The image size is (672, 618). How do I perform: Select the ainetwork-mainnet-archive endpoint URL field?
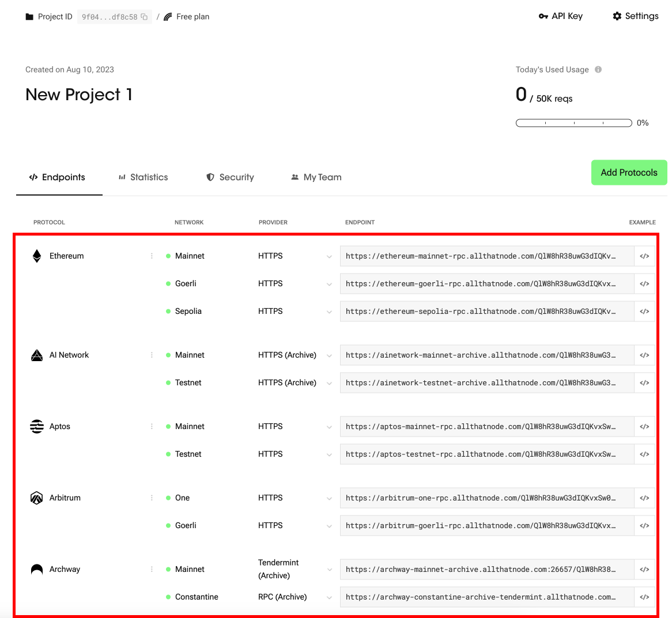[487, 355]
